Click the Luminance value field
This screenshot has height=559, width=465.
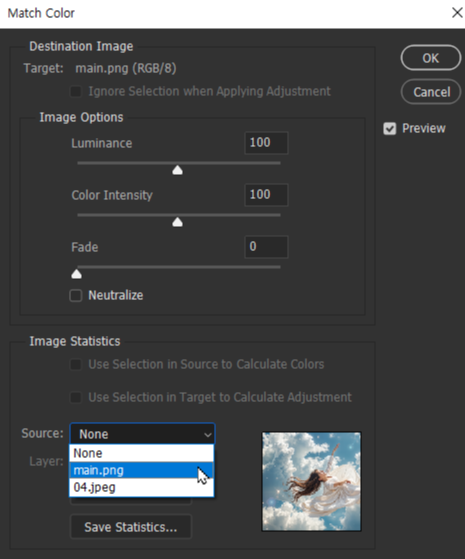266,143
